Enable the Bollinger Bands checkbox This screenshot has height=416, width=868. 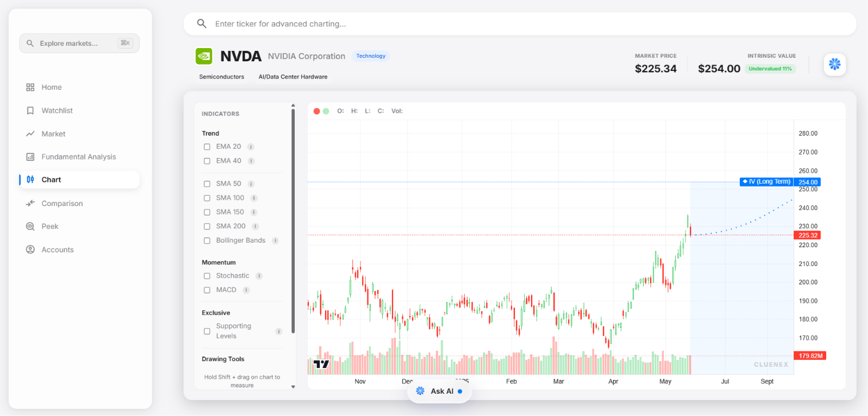(207, 241)
